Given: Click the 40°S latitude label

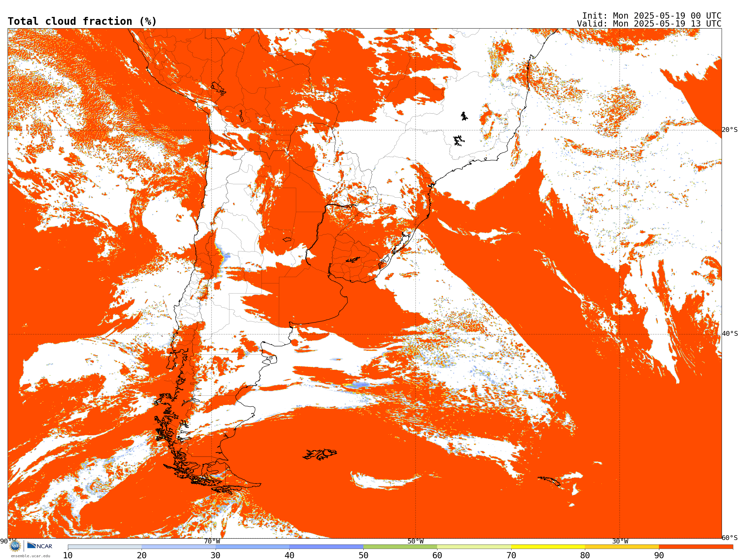Looking at the screenshot, I should click(x=730, y=334).
